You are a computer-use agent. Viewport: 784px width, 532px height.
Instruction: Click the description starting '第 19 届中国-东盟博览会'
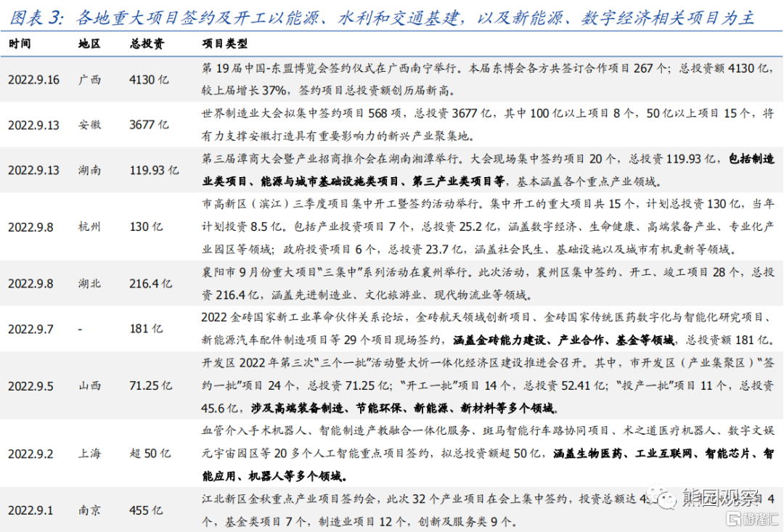(x=488, y=80)
